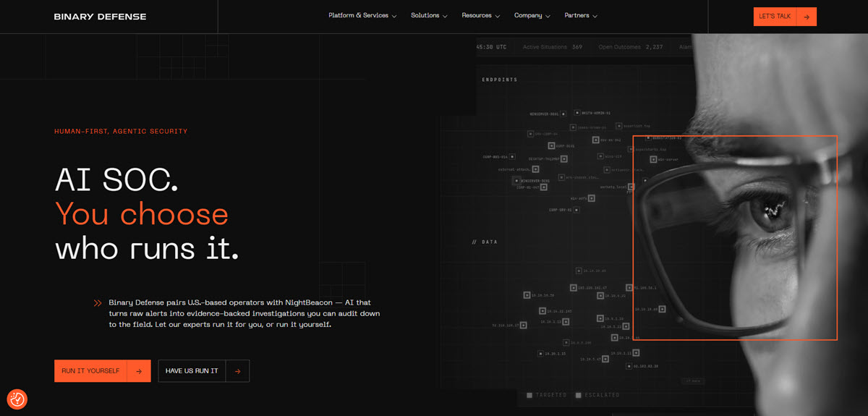Click the 'Open Outcomes 2,237' readout
This screenshot has height=416, width=868.
tap(631, 47)
